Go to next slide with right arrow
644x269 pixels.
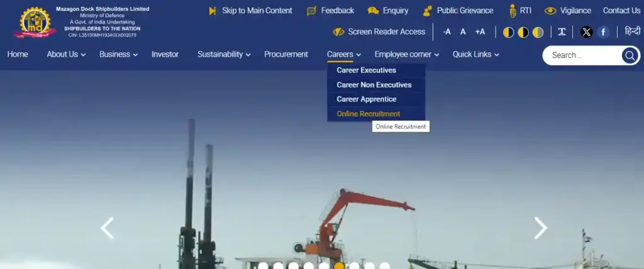pos(540,228)
